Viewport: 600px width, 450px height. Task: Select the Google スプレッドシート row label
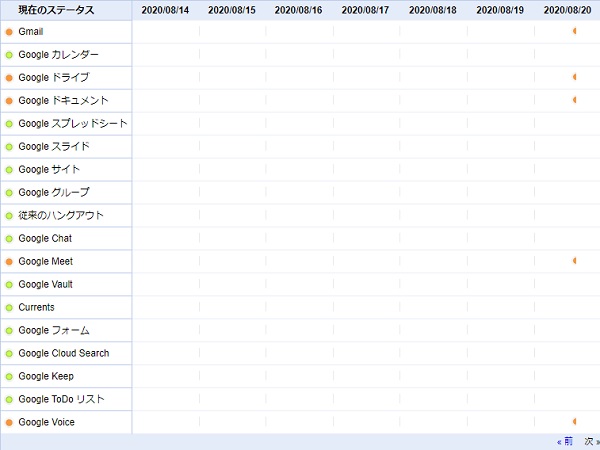[72, 124]
